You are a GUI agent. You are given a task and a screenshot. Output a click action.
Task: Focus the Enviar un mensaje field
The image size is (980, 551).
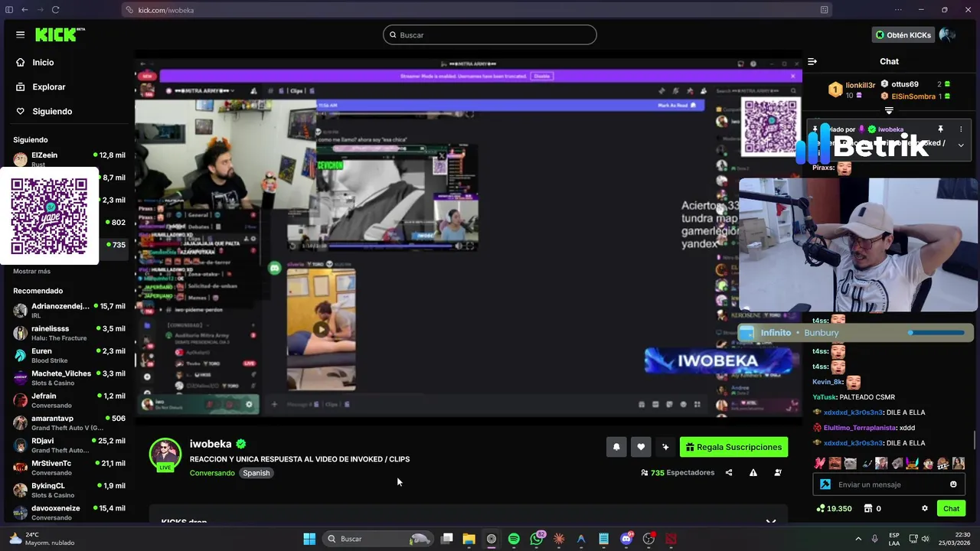point(890,484)
